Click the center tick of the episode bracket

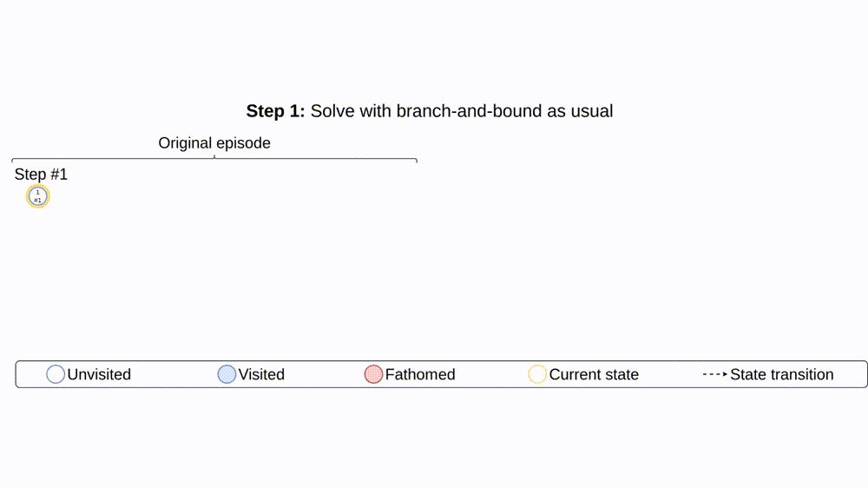[x=214, y=157]
